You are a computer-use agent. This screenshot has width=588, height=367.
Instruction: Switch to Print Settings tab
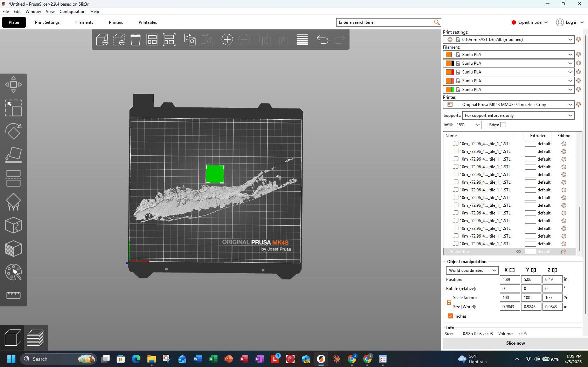[x=47, y=22]
